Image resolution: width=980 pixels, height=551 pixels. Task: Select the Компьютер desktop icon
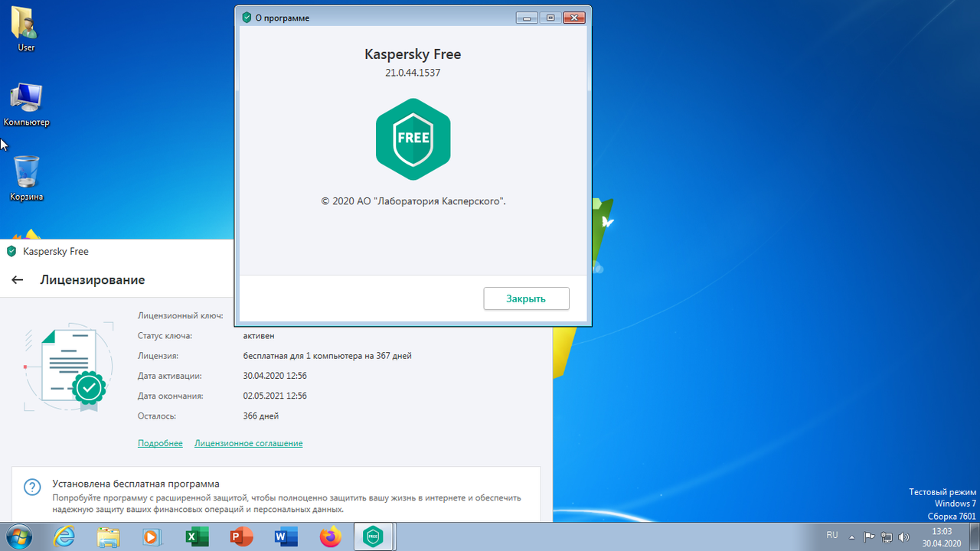[x=26, y=105]
